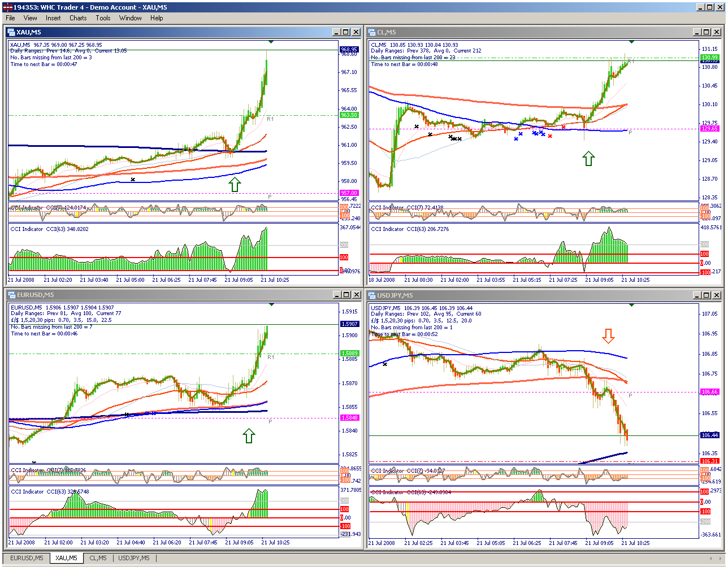Click the 1.5889 R1 price label
The height and width of the screenshot is (567, 728).
point(349,354)
